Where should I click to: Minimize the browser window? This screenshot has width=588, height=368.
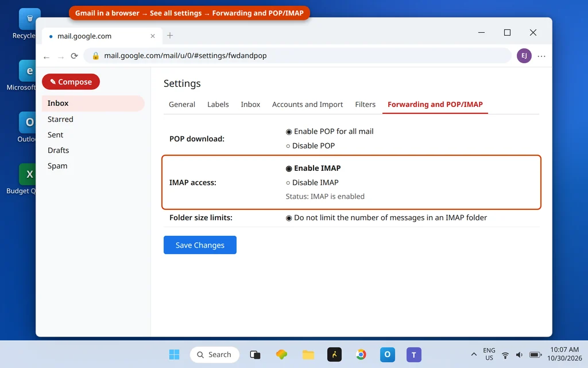point(482,33)
